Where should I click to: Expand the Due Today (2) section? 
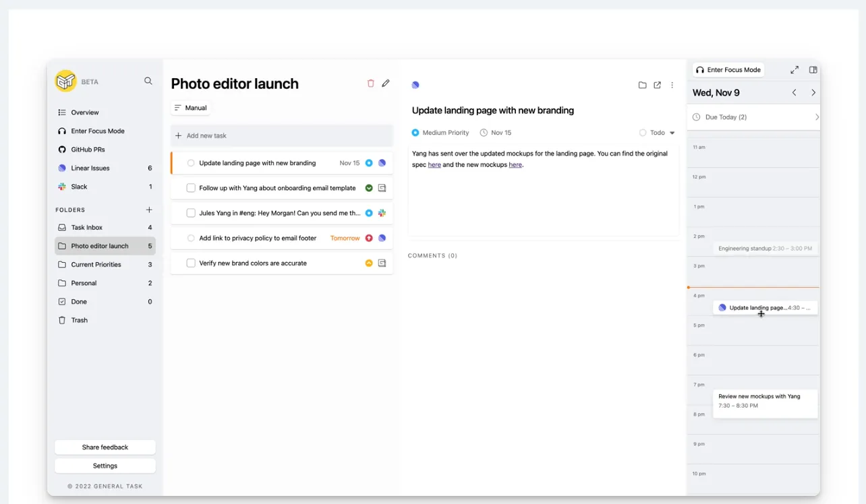(x=753, y=117)
